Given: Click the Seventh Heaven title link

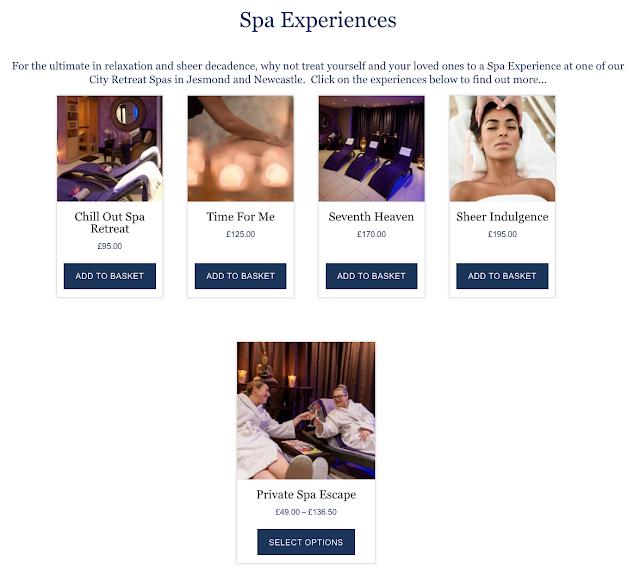Looking at the screenshot, I should (371, 217).
